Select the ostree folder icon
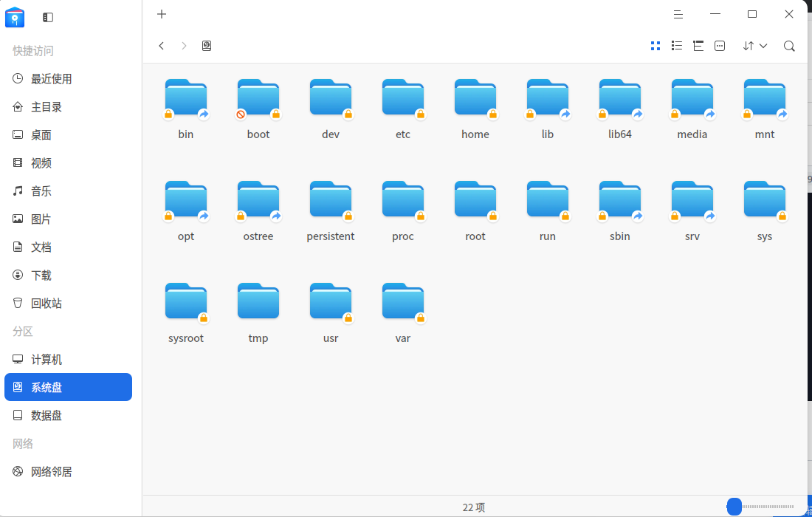812x517 pixels. [x=258, y=200]
